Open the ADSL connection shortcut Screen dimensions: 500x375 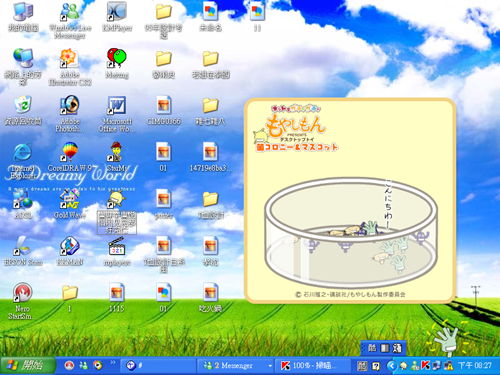(23, 204)
